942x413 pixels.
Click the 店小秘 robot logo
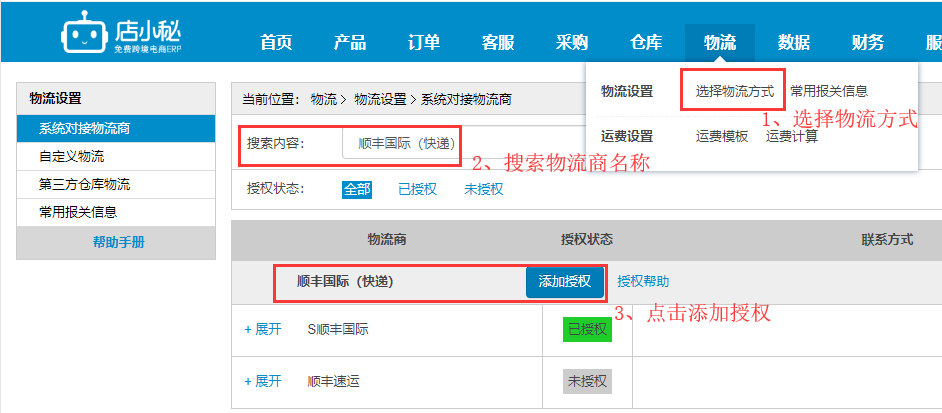121,35
